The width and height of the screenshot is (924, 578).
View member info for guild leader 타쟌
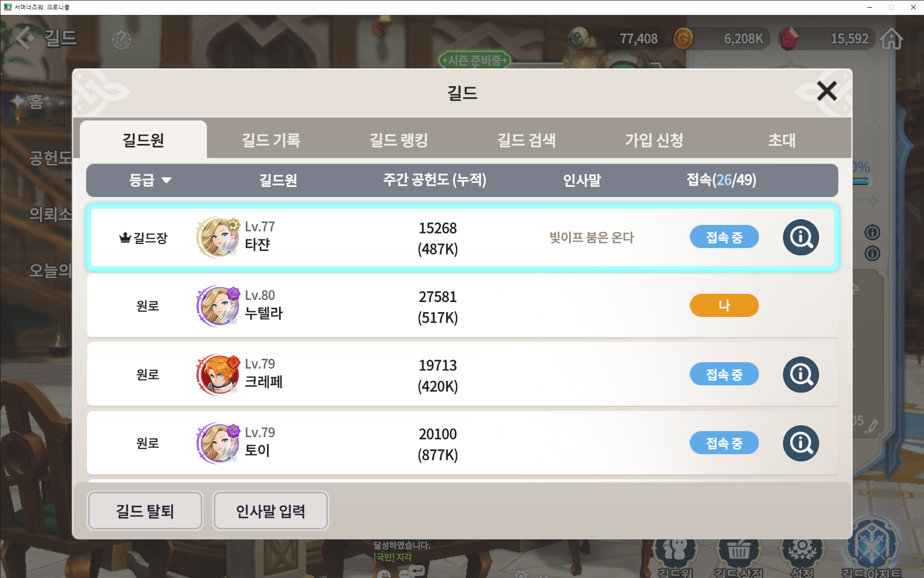[801, 237]
